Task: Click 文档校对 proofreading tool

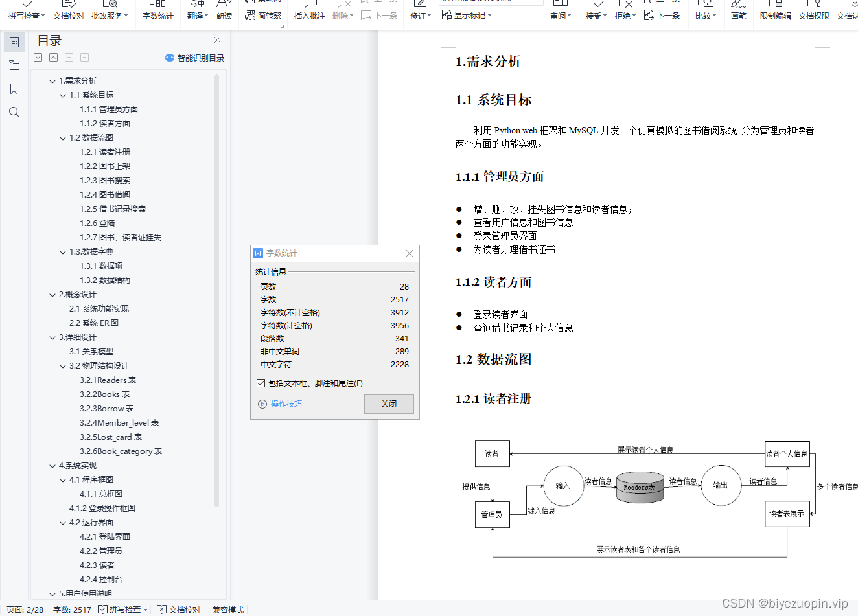Action: [69, 10]
